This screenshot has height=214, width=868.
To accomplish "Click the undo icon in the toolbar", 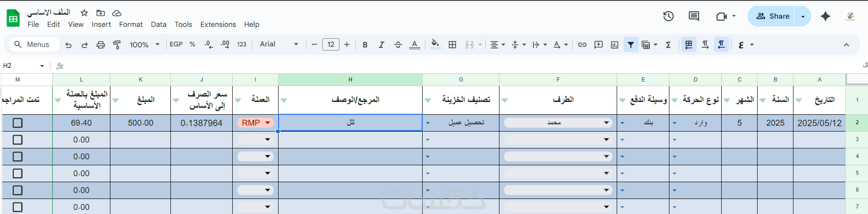I will point(69,45).
